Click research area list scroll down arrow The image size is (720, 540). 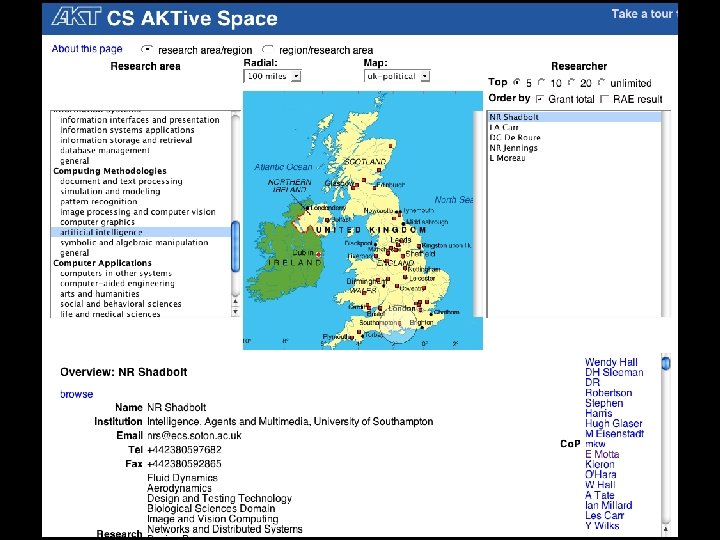tap(236, 312)
